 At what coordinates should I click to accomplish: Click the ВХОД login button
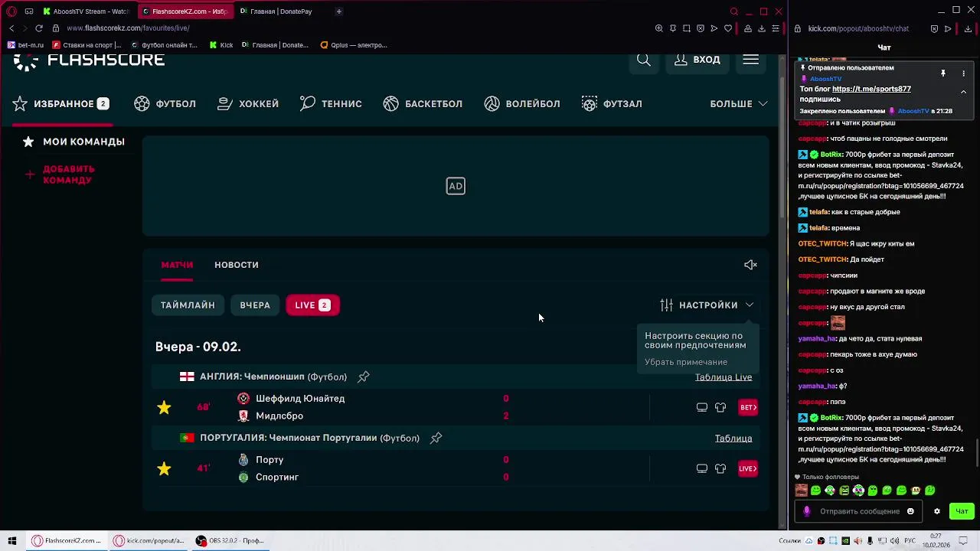click(x=697, y=60)
